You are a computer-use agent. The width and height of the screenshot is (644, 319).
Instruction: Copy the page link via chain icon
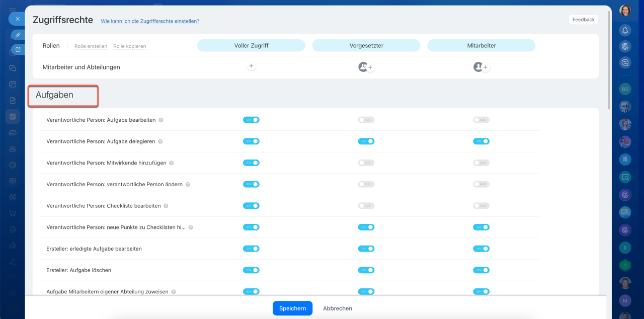coord(18,35)
